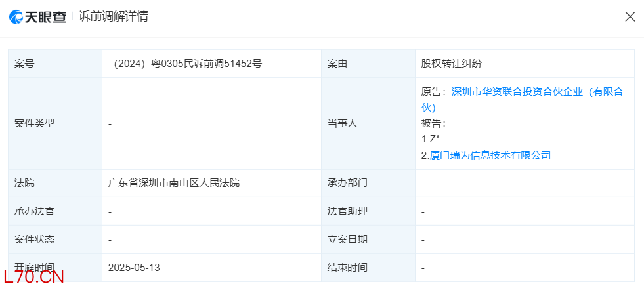Click the case number (2024)粤0305民诉前调51452号
This screenshot has height=290, width=644.
(188, 64)
